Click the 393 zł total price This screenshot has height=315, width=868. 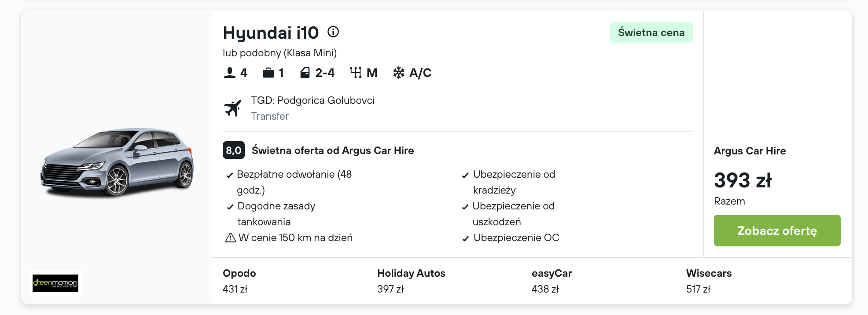(x=743, y=180)
